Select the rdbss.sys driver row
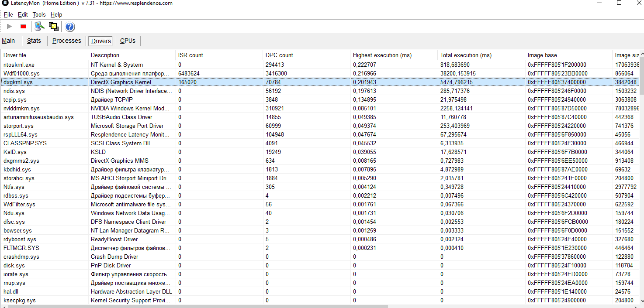The image size is (644, 308). (320, 195)
